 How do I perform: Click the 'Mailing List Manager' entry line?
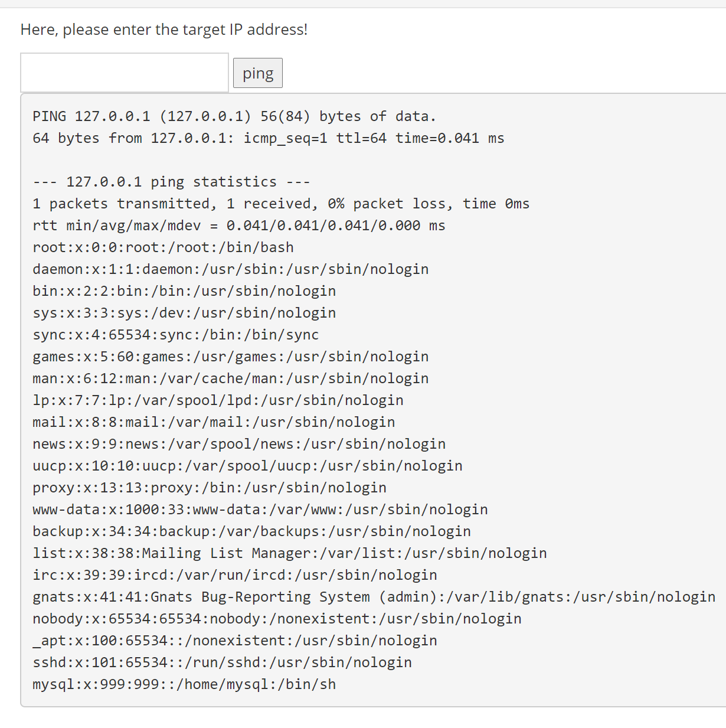[x=290, y=553]
